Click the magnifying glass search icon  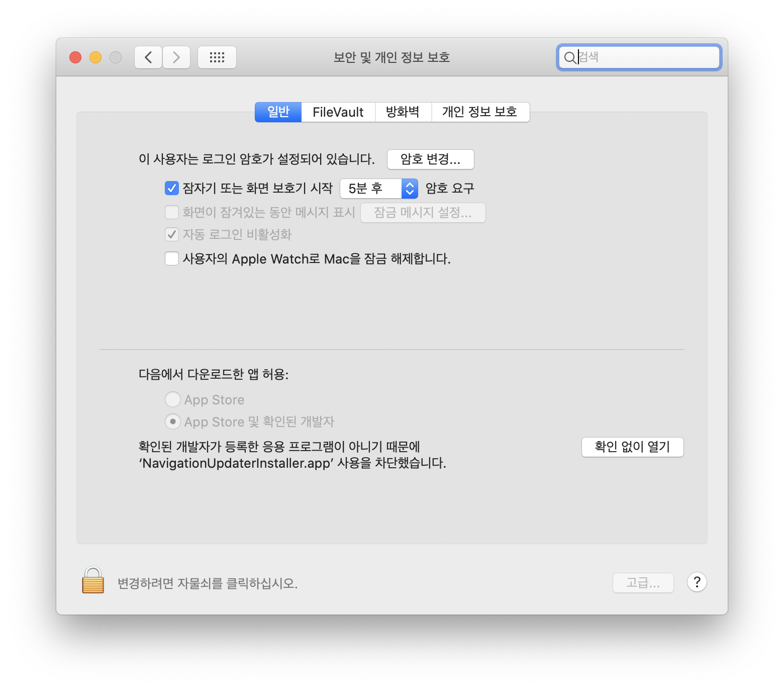click(569, 58)
